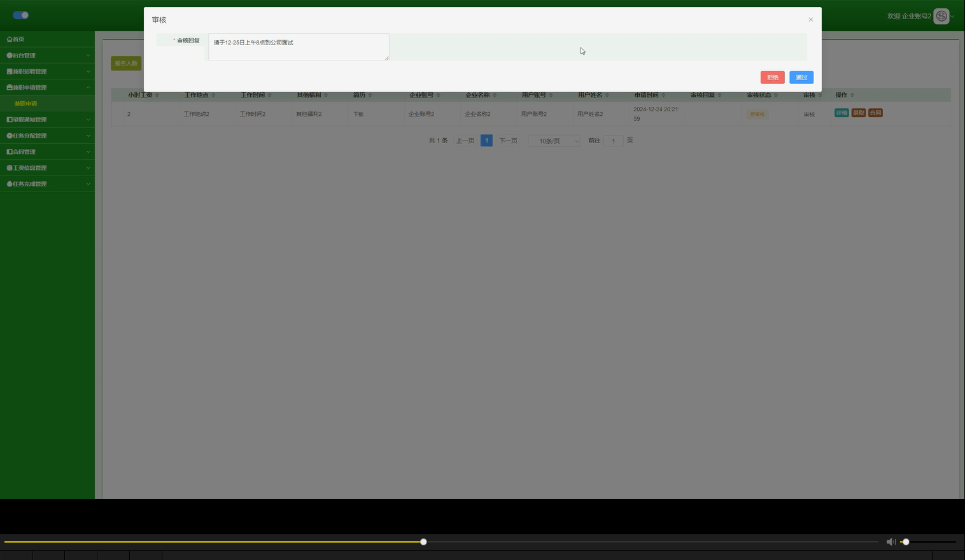
Task: Click the 详情 details button
Action: click(x=842, y=113)
